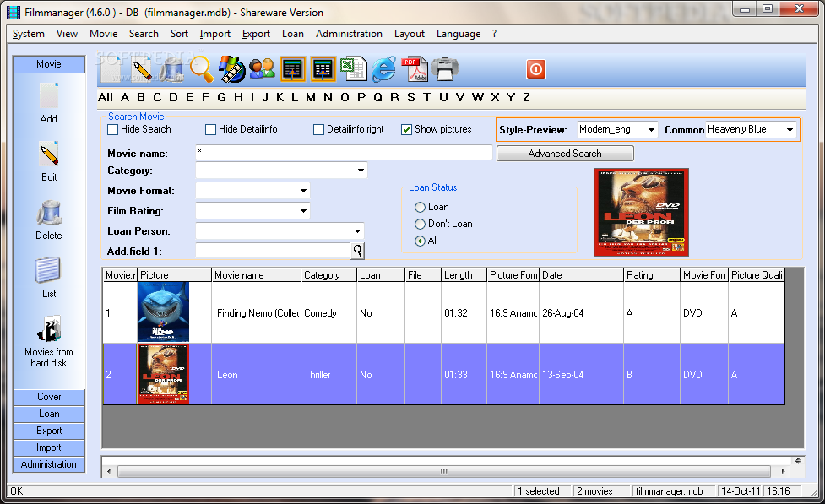Sort by Category column header
The height and width of the screenshot is (504, 825).
pos(328,275)
